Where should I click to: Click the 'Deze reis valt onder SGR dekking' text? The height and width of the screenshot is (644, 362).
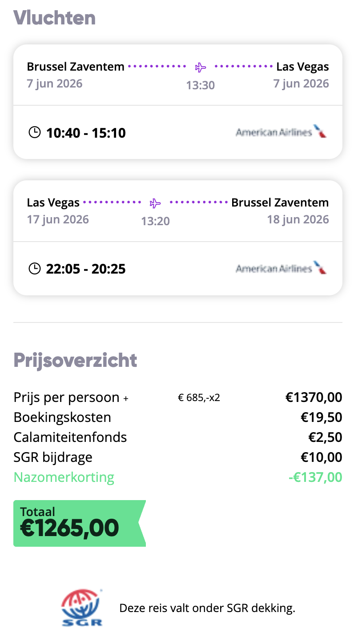pos(207,608)
